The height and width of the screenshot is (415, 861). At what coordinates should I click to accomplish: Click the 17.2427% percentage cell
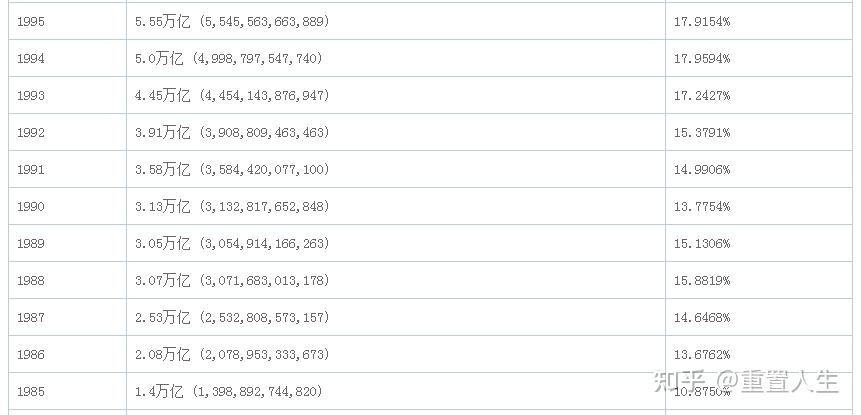(702, 95)
